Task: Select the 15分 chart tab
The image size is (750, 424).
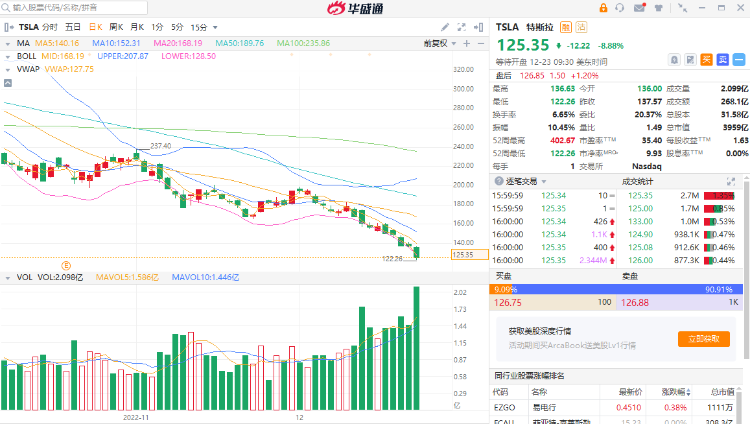Action: click(199, 27)
